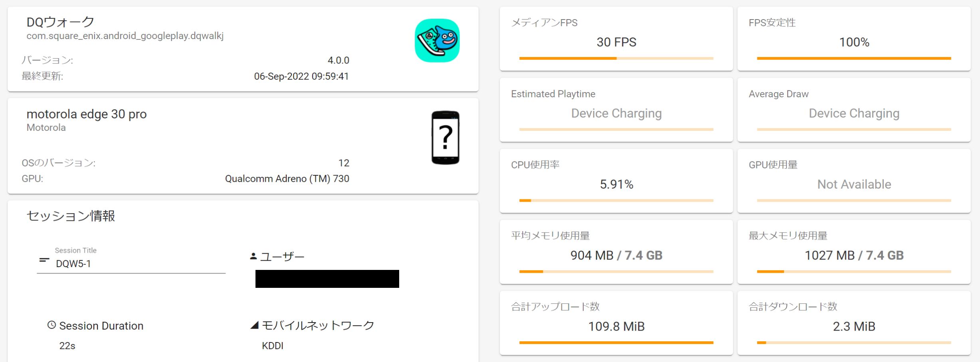The image size is (980, 362).
Task: Click the GPU usage Not Available card
Action: pos(854,181)
